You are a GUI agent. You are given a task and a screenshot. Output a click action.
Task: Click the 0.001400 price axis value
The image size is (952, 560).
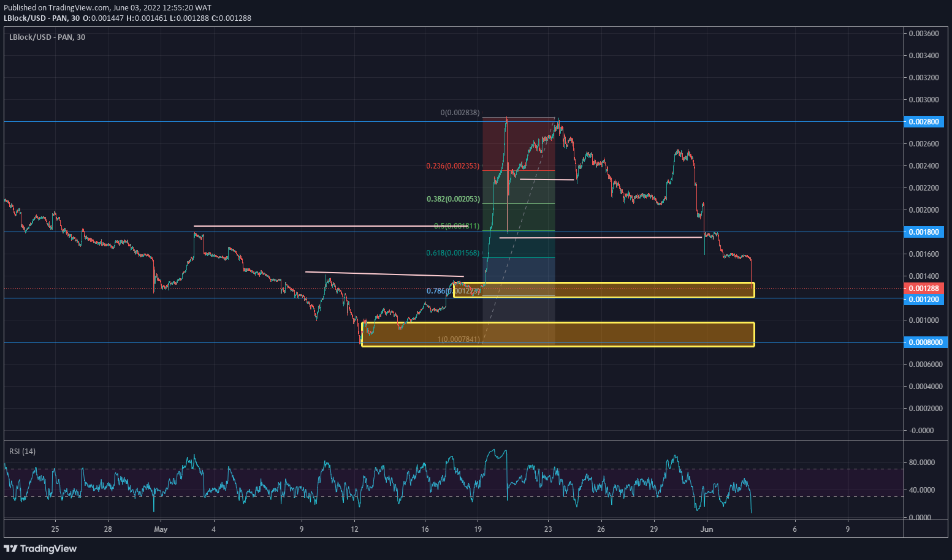(x=924, y=276)
